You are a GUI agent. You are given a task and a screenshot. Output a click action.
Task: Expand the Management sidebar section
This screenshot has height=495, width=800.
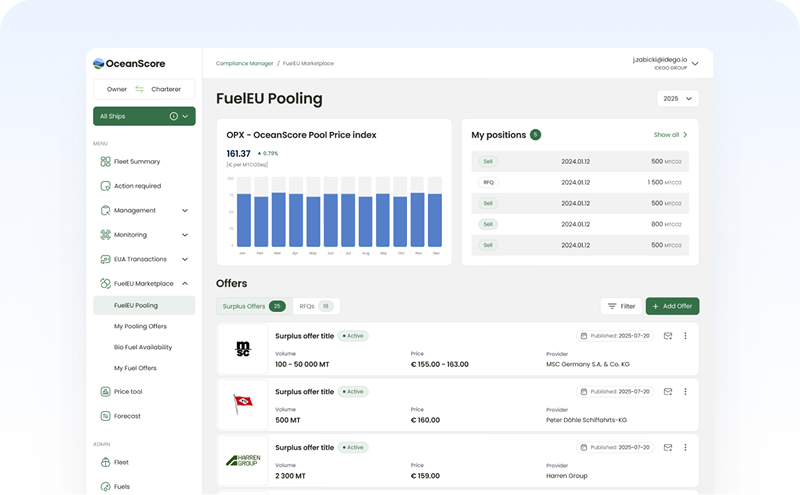tap(185, 211)
